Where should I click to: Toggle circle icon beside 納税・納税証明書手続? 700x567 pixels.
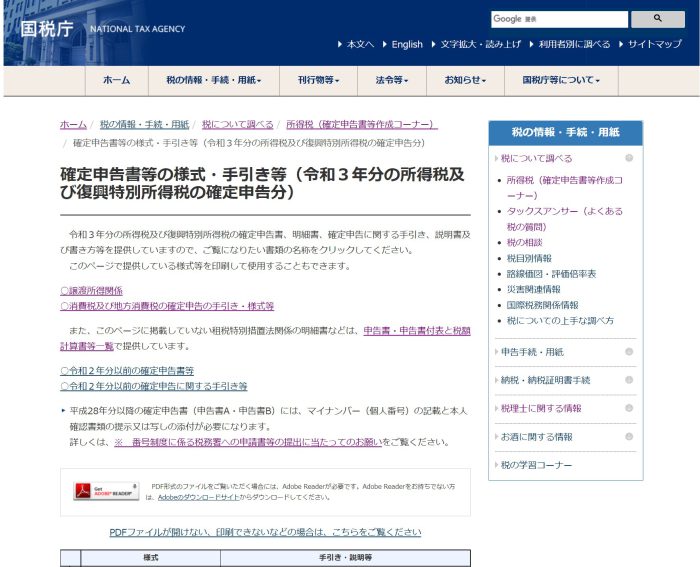(x=629, y=380)
